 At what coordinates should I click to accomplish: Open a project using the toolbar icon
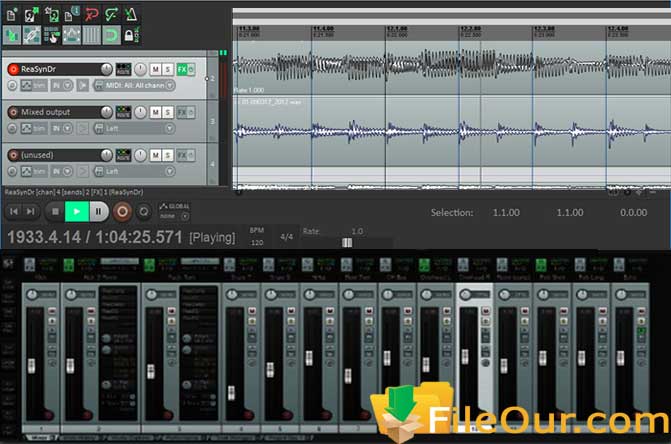tap(31, 15)
